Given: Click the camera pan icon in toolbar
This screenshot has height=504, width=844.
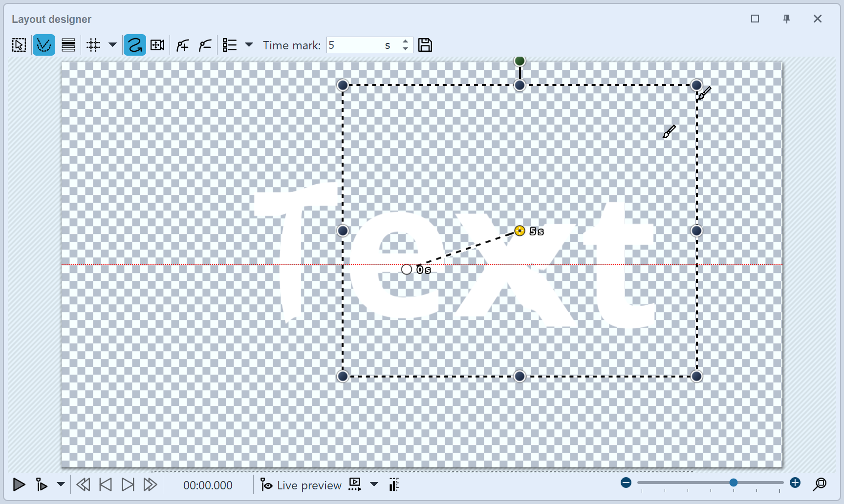Looking at the screenshot, I should [x=157, y=44].
